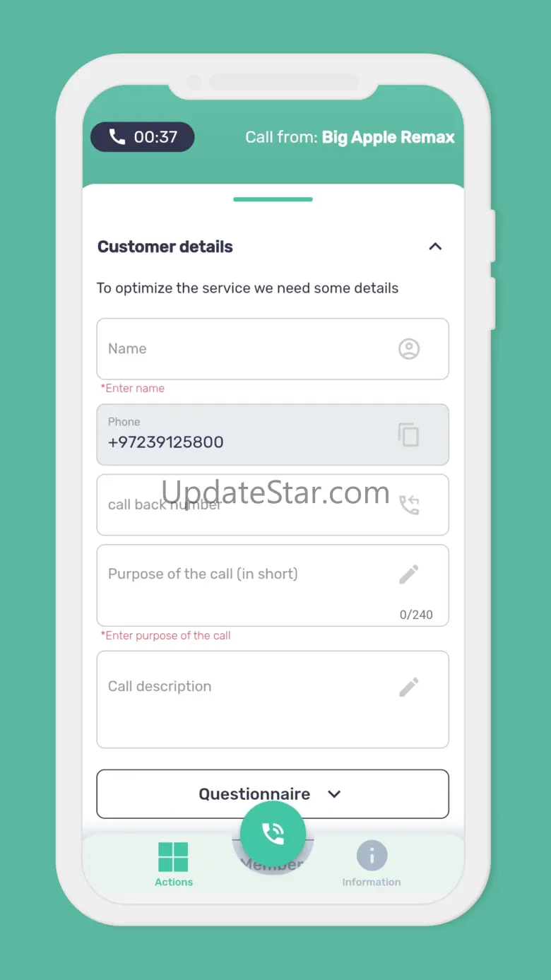Image resolution: width=551 pixels, height=980 pixels.
Task: Click the Information circle icon
Action: point(372,856)
